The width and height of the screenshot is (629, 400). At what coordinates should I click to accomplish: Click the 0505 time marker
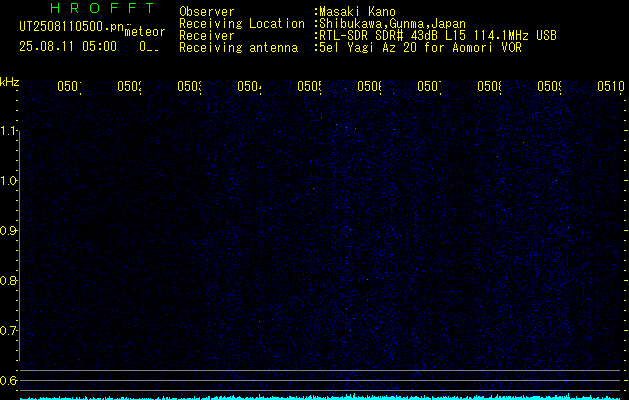(310, 86)
